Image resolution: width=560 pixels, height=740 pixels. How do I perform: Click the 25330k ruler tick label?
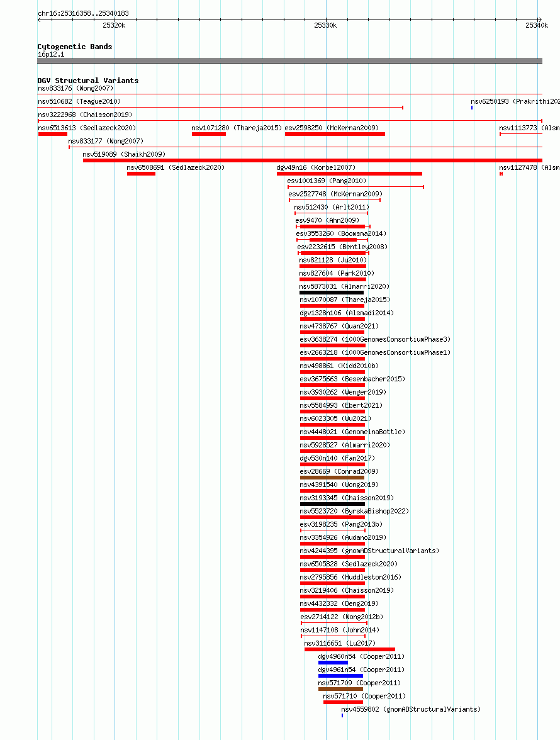pos(325,25)
